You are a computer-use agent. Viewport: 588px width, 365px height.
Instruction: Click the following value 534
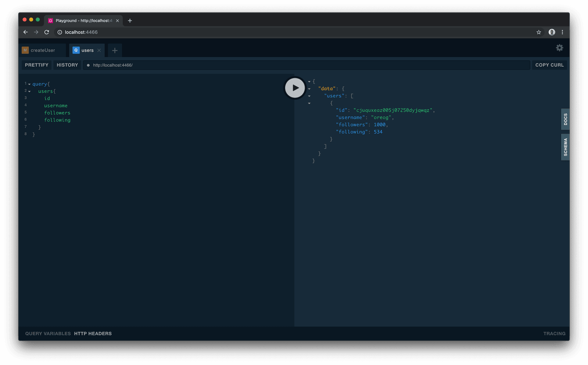tap(378, 132)
